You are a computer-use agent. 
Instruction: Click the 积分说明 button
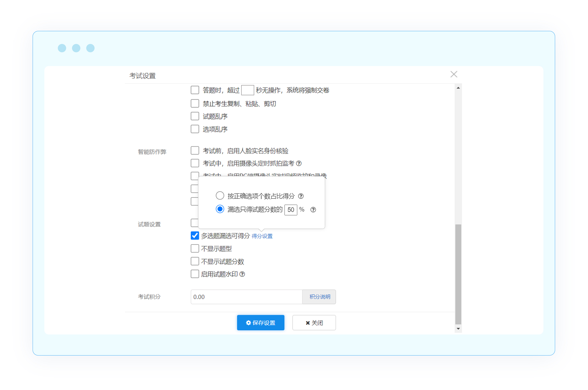click(x=320, y=297)
